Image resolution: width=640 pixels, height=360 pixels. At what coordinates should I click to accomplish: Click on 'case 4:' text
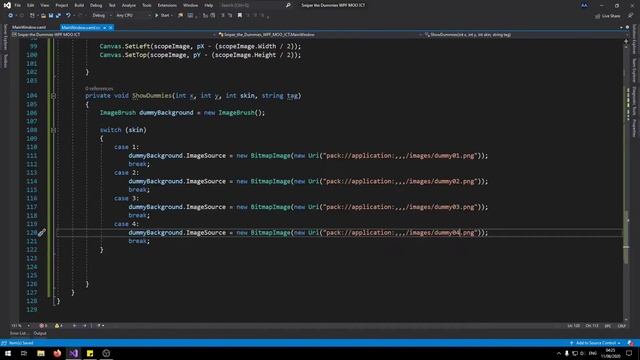point(127,224)
